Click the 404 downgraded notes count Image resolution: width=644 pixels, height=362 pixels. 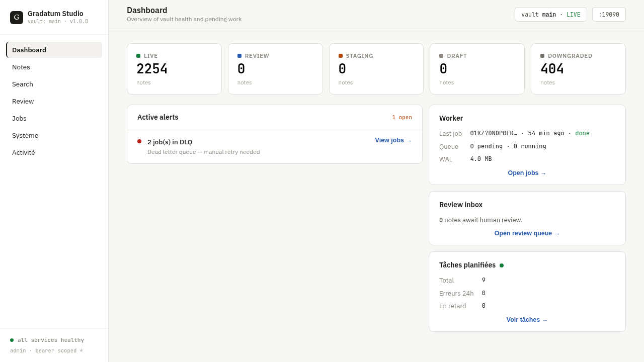[x=552, y=69]
